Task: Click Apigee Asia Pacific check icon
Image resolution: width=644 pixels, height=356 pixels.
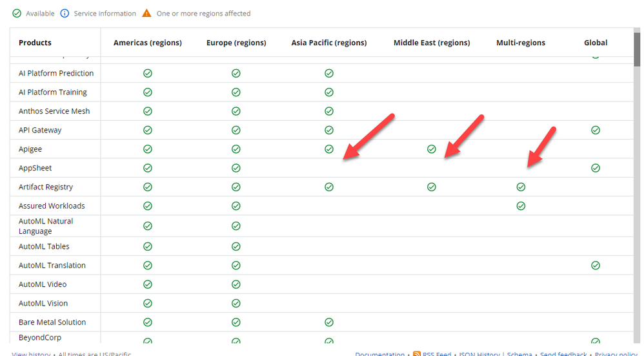Action: 329,149
